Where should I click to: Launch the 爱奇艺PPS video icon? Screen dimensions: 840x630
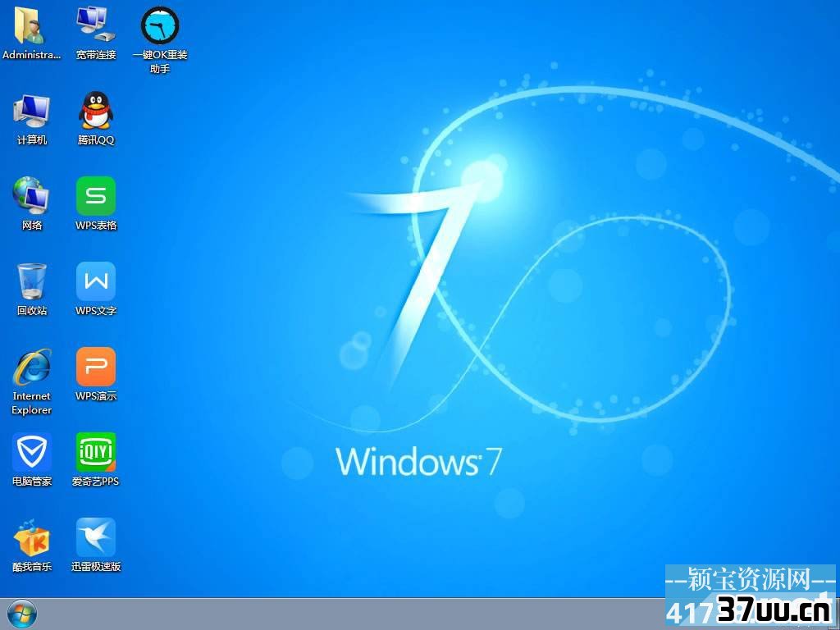click(x=96, y=452)
